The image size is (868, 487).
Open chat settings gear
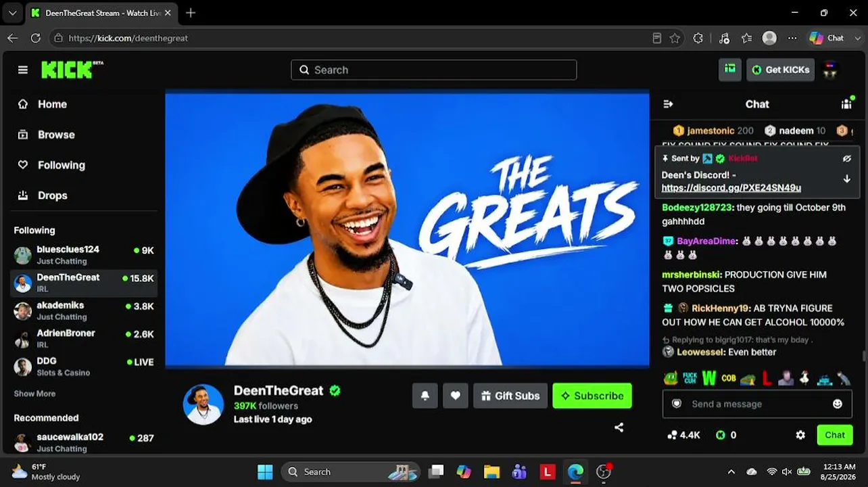pos(800,435)
